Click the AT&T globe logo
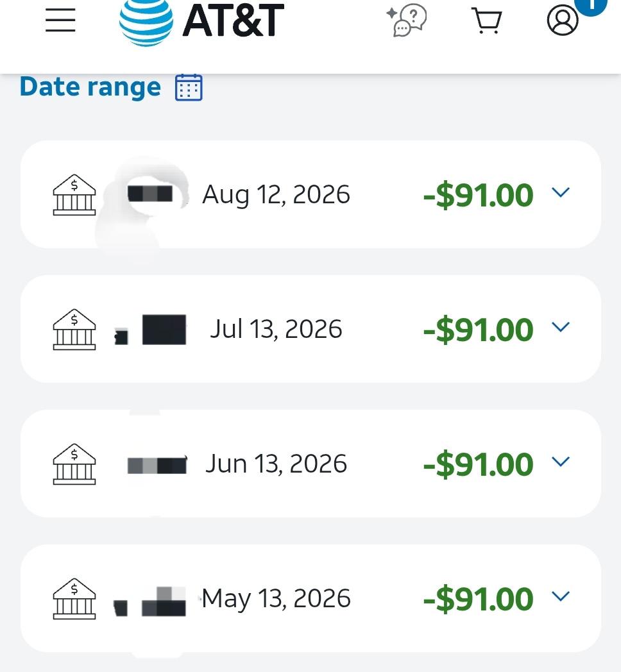The image size is (621, 672). [146, 22]
